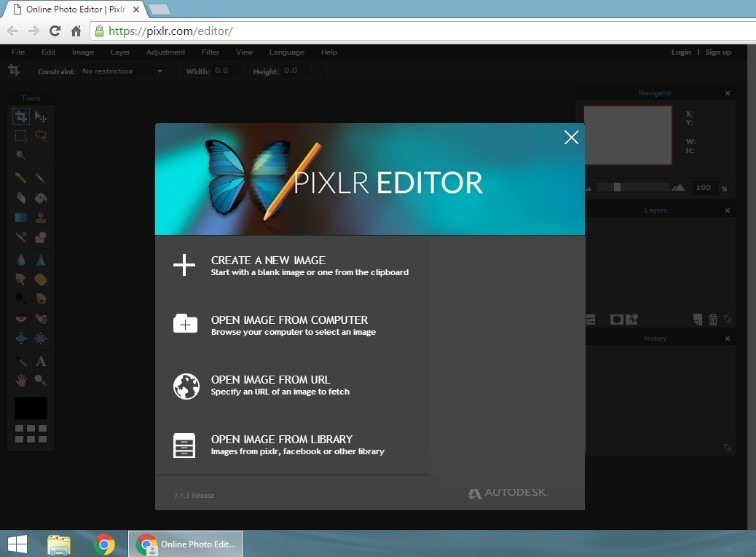Select the Eraser tool
Viewport: 756px width, 557px height.
(21, 197)
